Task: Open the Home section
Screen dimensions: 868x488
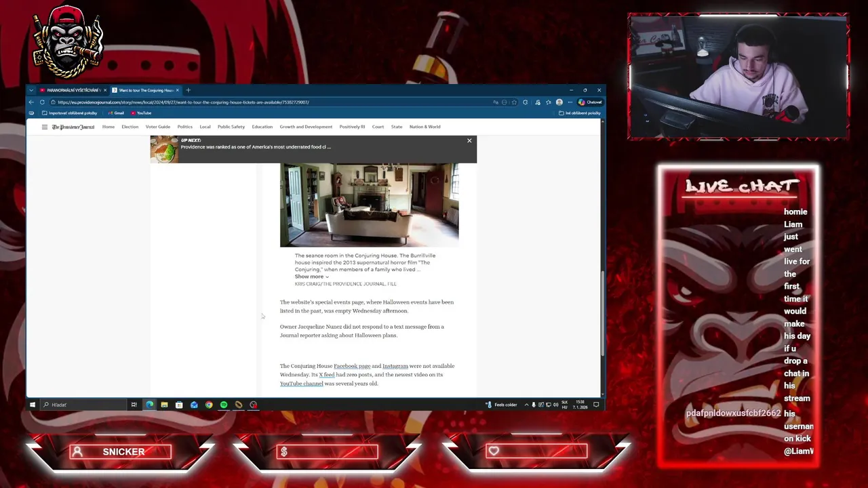Action: (x=108, y=127)
